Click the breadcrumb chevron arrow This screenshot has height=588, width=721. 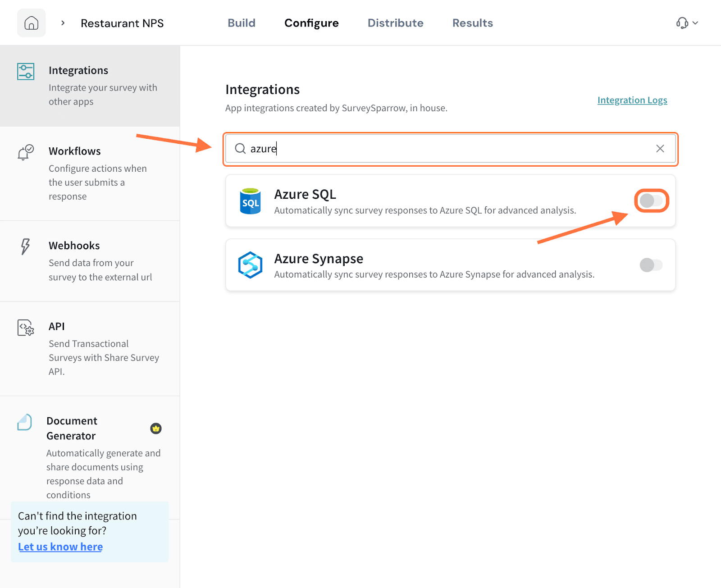pyautogui.click(x=63, y=23)
